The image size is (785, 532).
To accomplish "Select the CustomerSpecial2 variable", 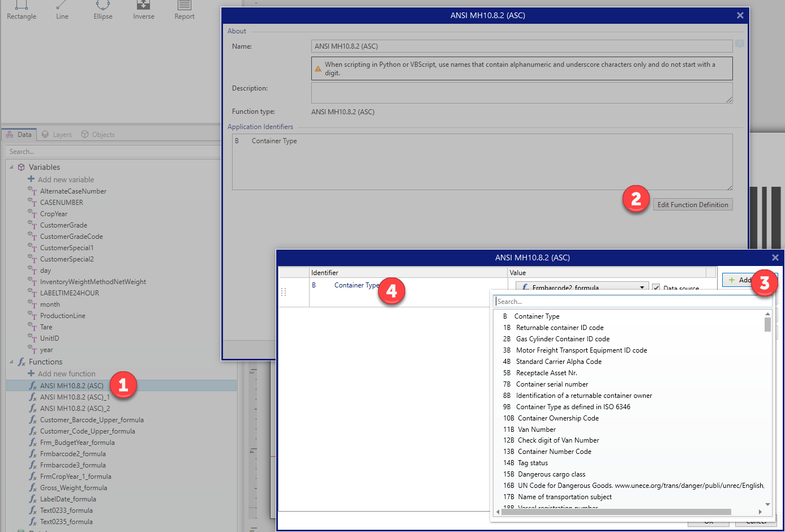I will coord(67,259).
